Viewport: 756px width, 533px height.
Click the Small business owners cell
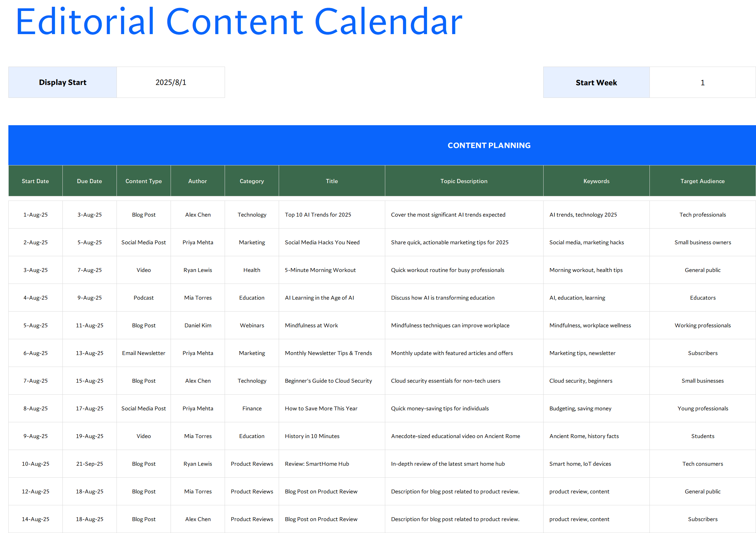pos(703,242)
